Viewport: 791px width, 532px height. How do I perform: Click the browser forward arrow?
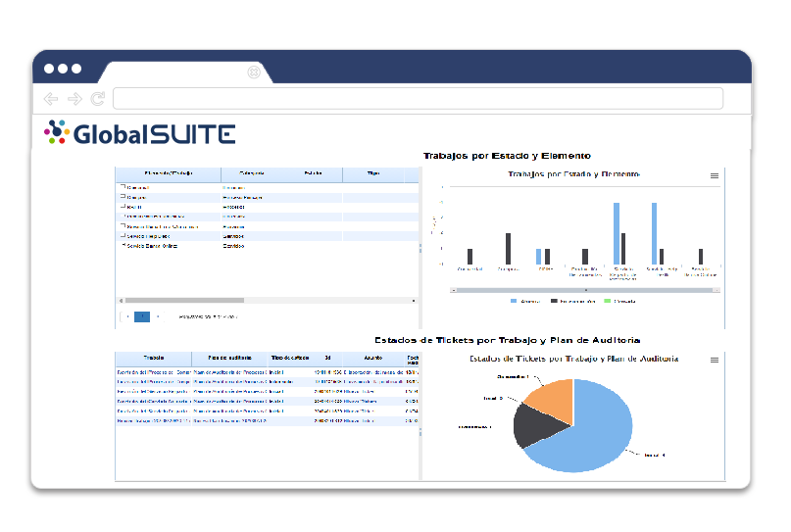74,99
